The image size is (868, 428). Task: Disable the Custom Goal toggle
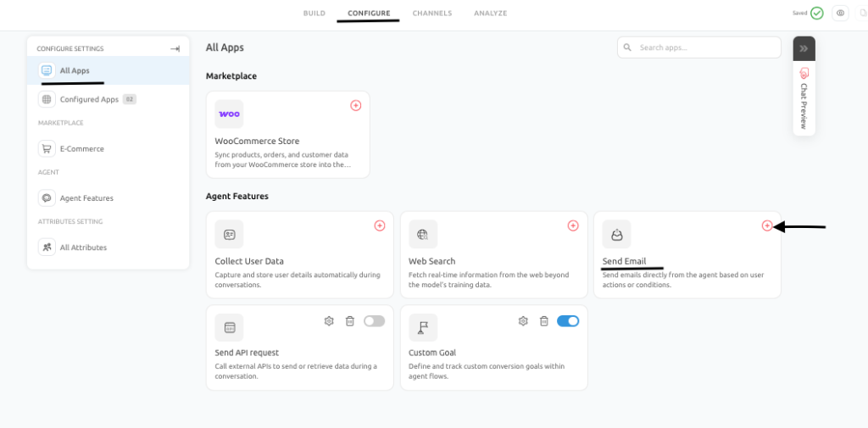[568, 321]
